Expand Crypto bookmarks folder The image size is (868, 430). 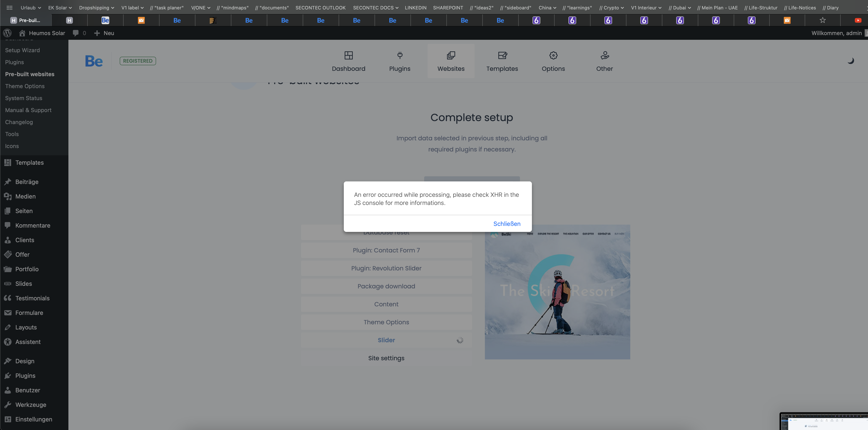tap(611, 7)
